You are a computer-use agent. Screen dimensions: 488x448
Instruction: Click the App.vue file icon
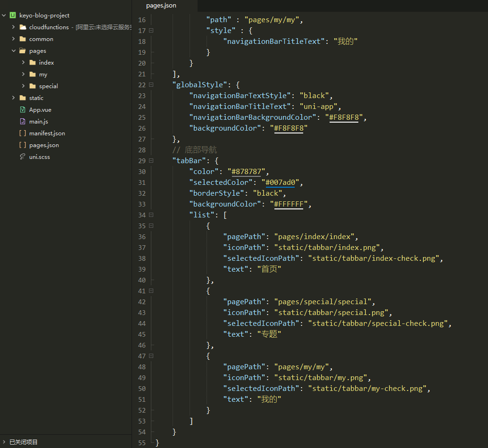click(x=23, y=110)
